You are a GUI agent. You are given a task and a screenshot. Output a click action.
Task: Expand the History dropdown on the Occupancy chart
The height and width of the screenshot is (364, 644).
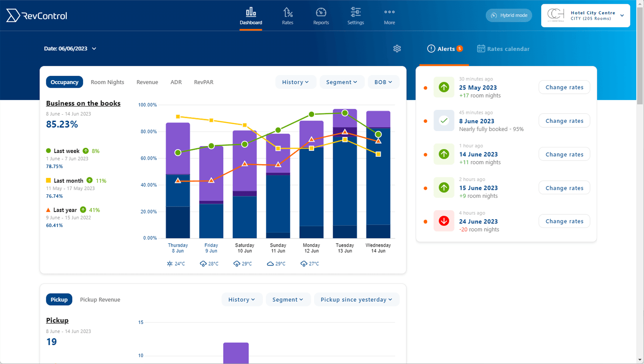click(295, 82)
